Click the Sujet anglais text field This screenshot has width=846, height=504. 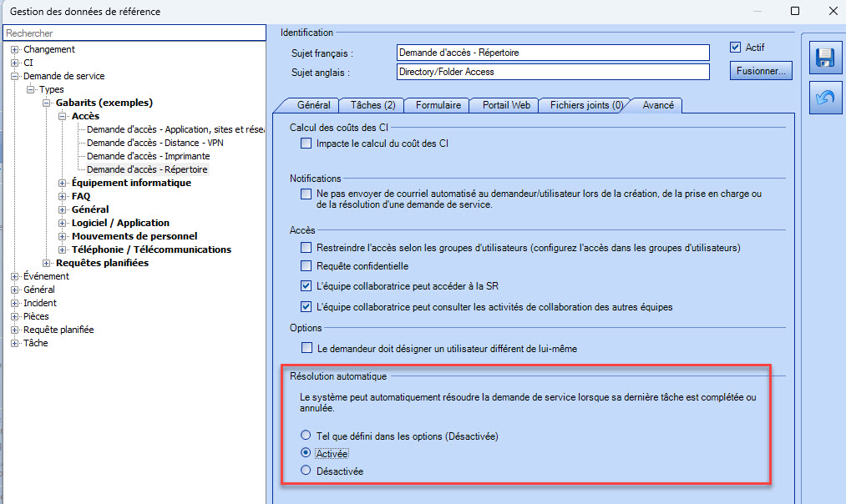553,72
